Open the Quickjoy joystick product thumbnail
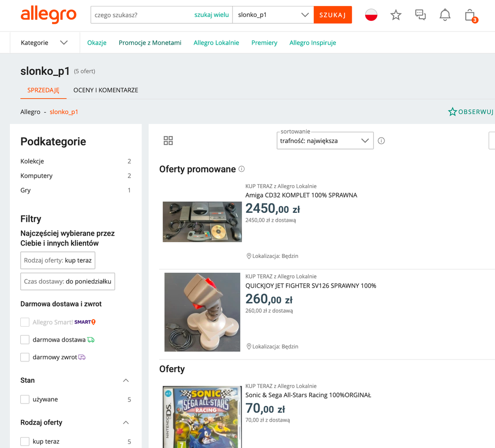The image size is (495, 448). point(202,312)
